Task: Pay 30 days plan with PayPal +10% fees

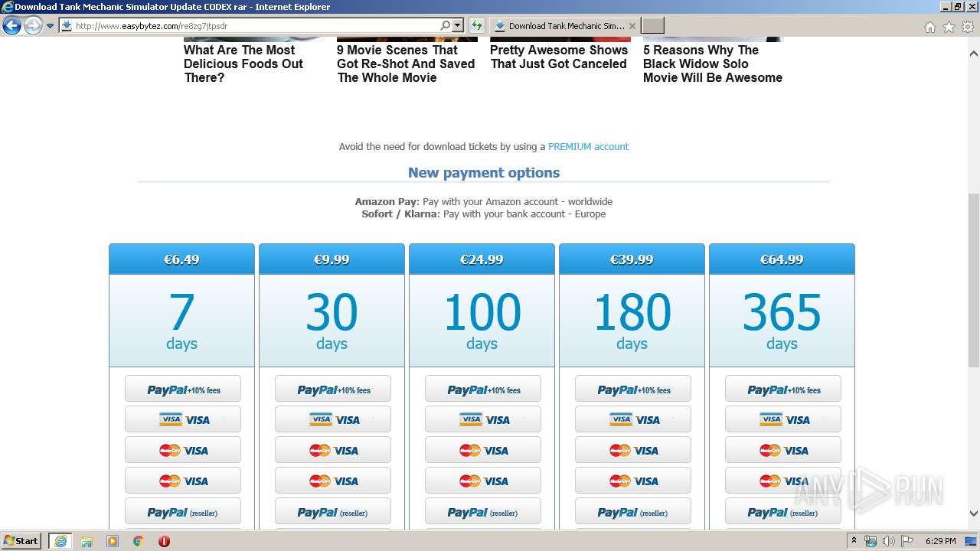Action: (x=333, y=389)
